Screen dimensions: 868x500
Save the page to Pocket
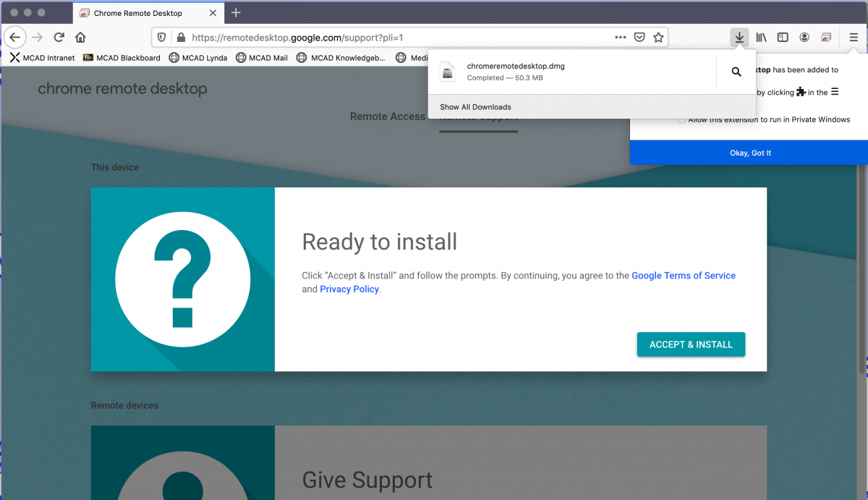pyautogui.click(x=639, y=38)
